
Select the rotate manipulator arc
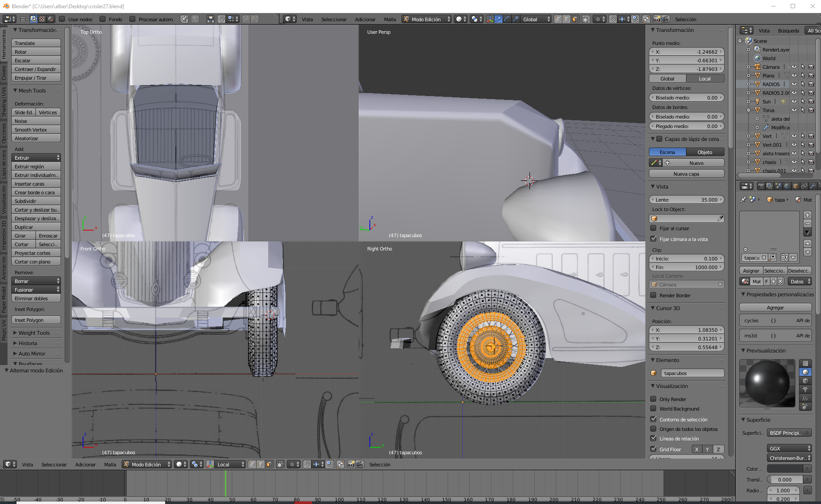507,19
